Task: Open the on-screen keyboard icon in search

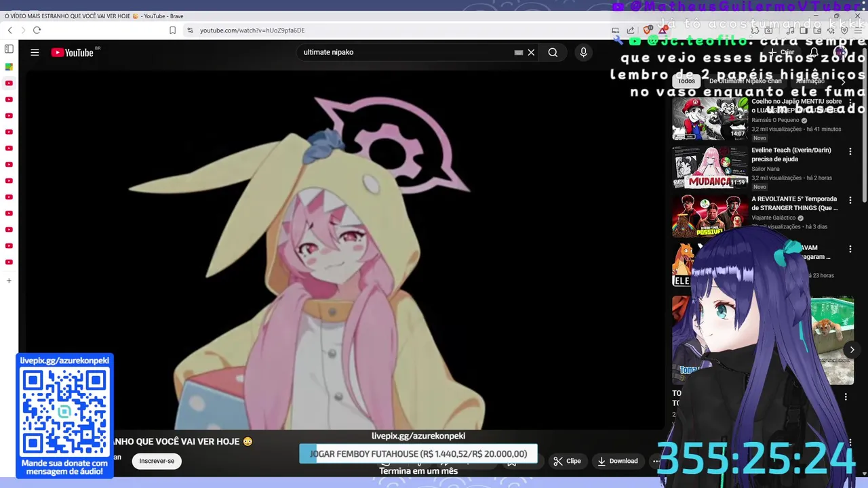Action: [519, 52]
